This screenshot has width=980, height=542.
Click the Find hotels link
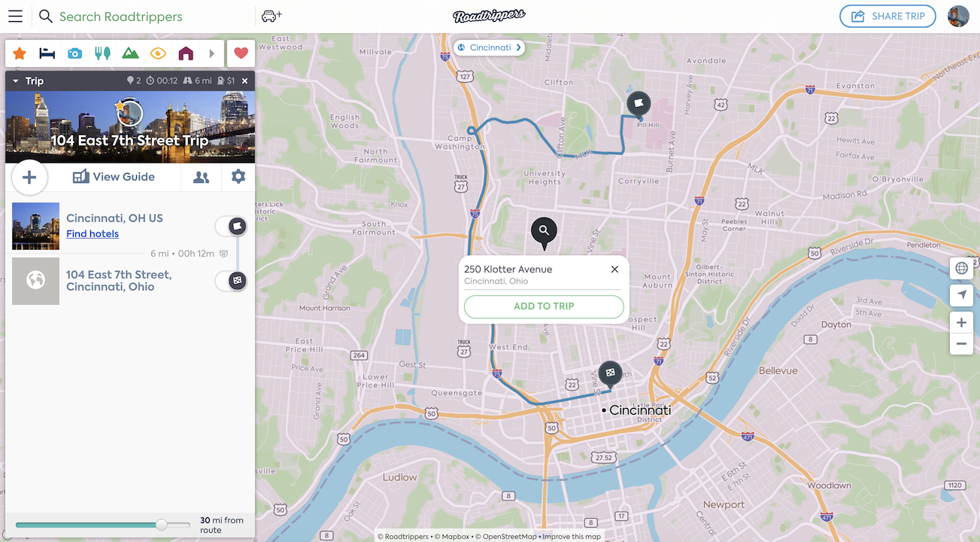pyautogui.click(x=93, y=234)
